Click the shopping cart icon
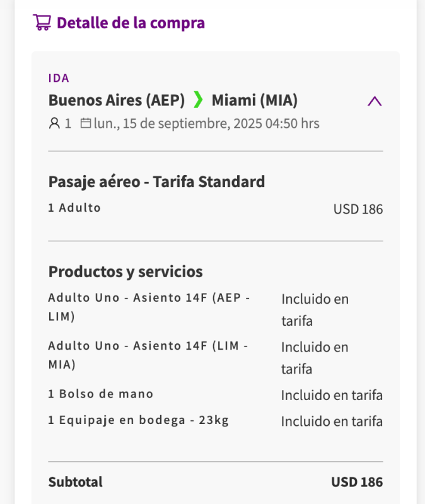 pyautogui.click(x=42, y=23)
